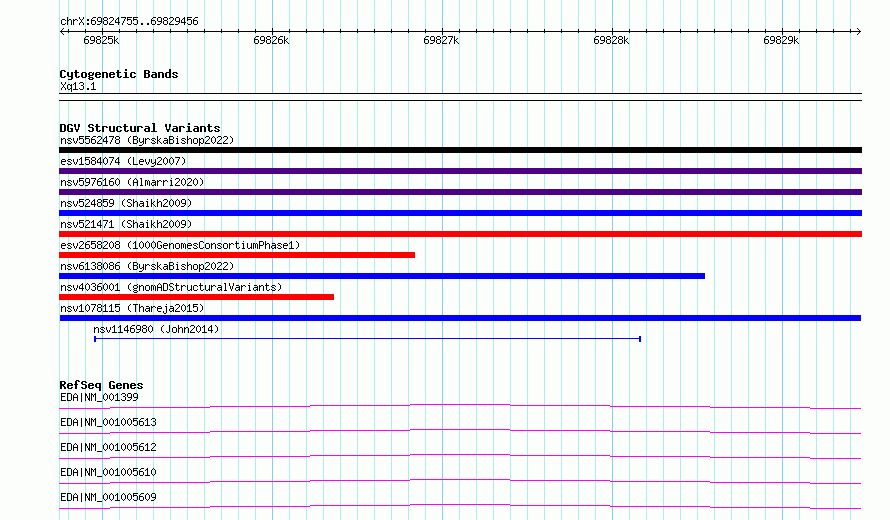Click the 69825k ruler label
The image size is (890, 520).
[x=101, y=40]
